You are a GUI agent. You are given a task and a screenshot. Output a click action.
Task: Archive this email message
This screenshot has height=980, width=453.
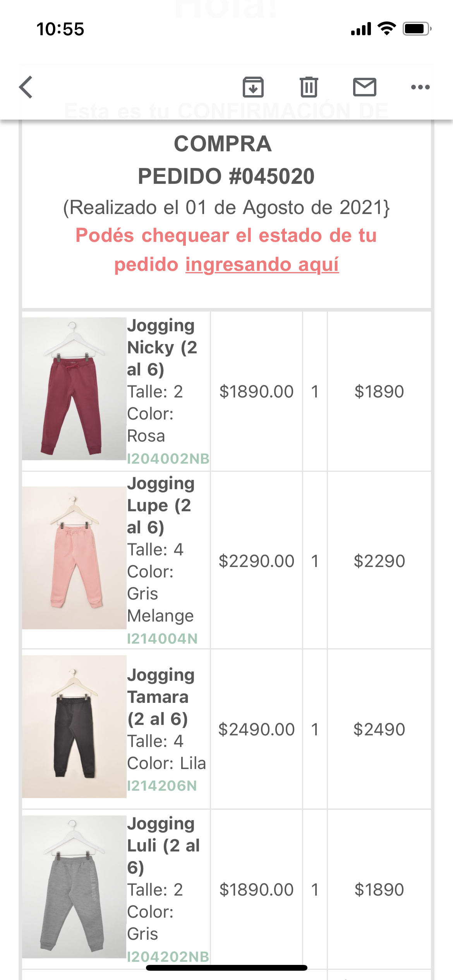(253, 87)
